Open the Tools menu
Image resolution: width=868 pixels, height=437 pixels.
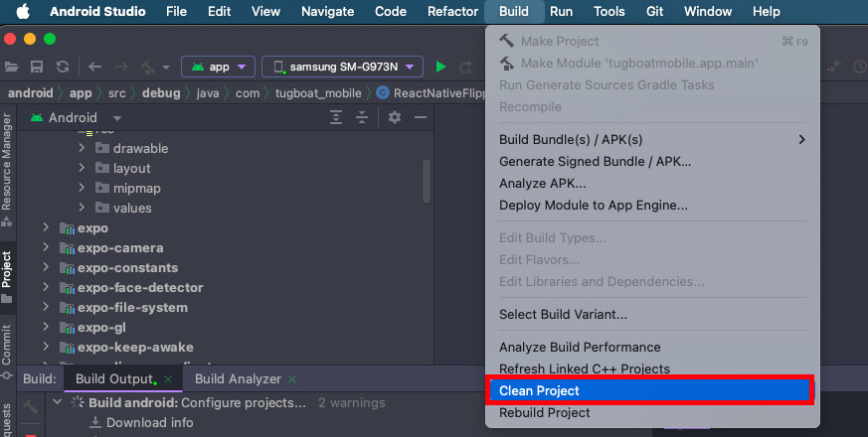[608, 11]
